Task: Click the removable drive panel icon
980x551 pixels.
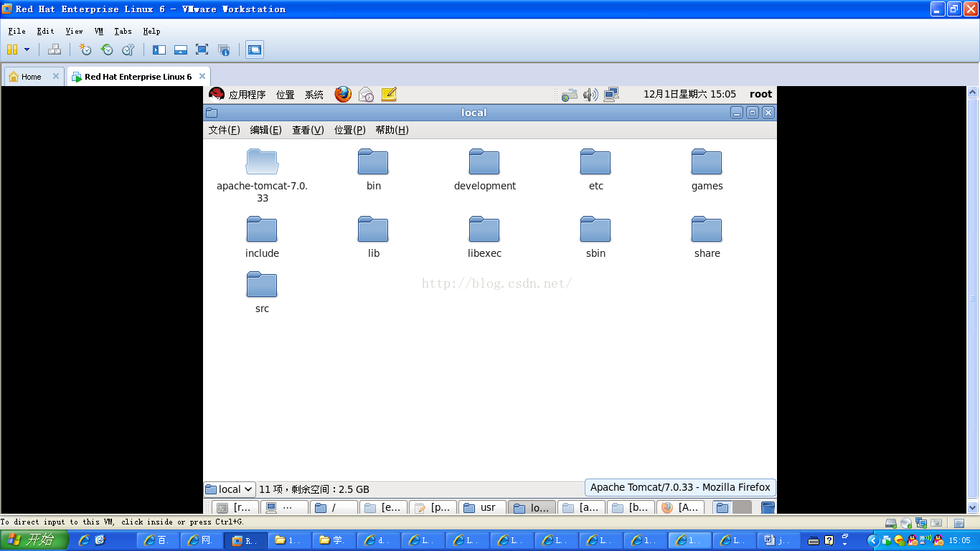Action: 569,95
